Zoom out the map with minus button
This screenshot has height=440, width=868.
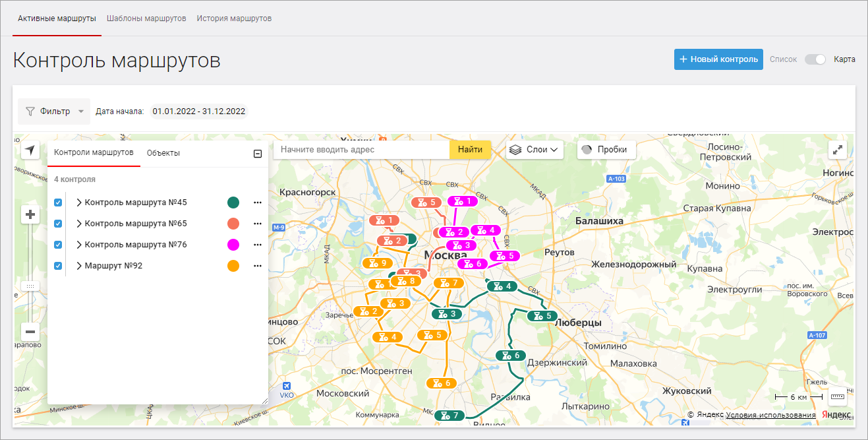pos(30,332)
